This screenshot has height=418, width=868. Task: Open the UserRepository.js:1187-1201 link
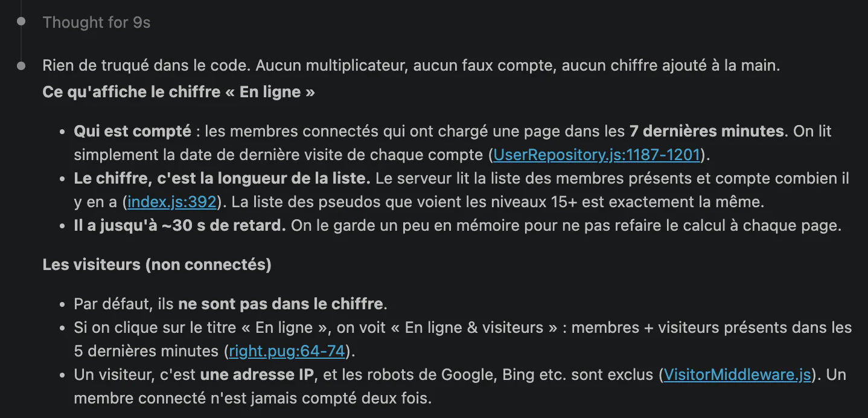[596, 155]
